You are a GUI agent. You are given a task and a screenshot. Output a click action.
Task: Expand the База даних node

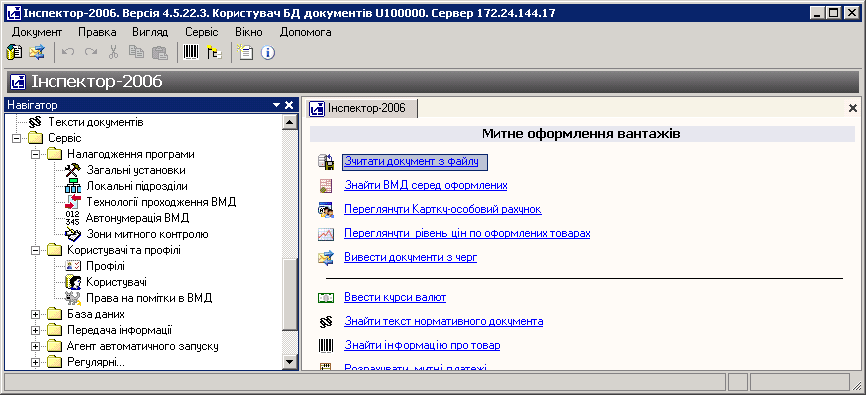35,314
